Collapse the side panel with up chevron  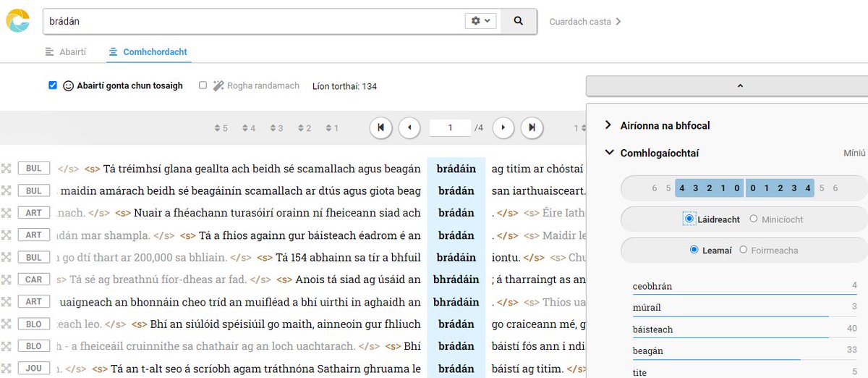(x=739, y=86)
